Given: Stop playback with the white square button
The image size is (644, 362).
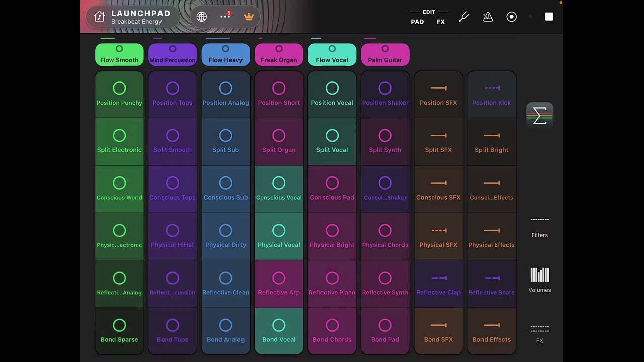Looking at the screenshot, I should pyautogui.click(x=549, y=17).
